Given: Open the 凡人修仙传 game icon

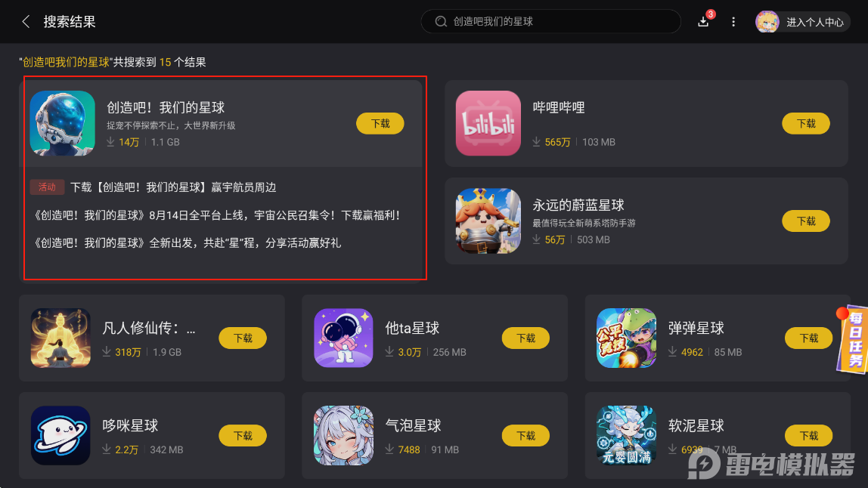Looking at the screenshot, I should pos(60,338).
